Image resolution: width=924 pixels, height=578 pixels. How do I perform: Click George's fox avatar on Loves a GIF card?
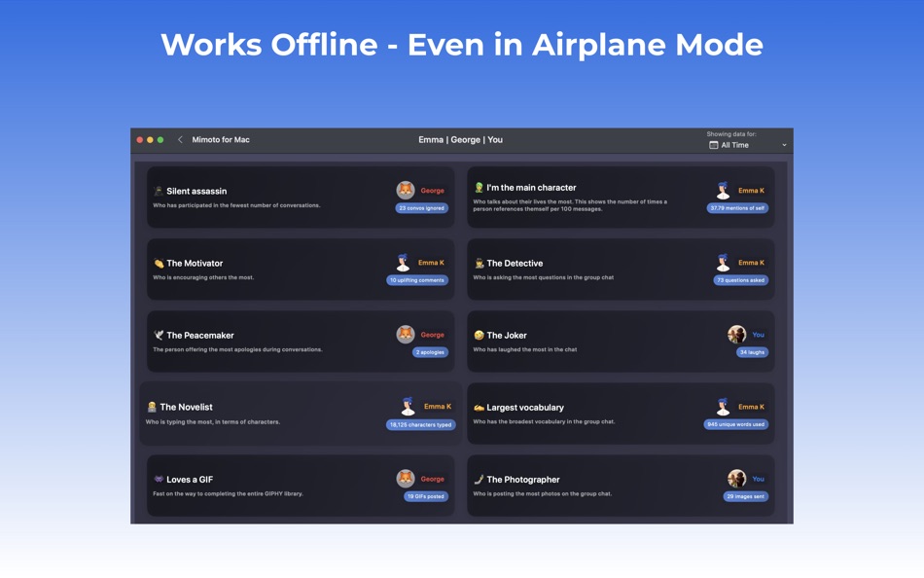(x=406, y=479)
